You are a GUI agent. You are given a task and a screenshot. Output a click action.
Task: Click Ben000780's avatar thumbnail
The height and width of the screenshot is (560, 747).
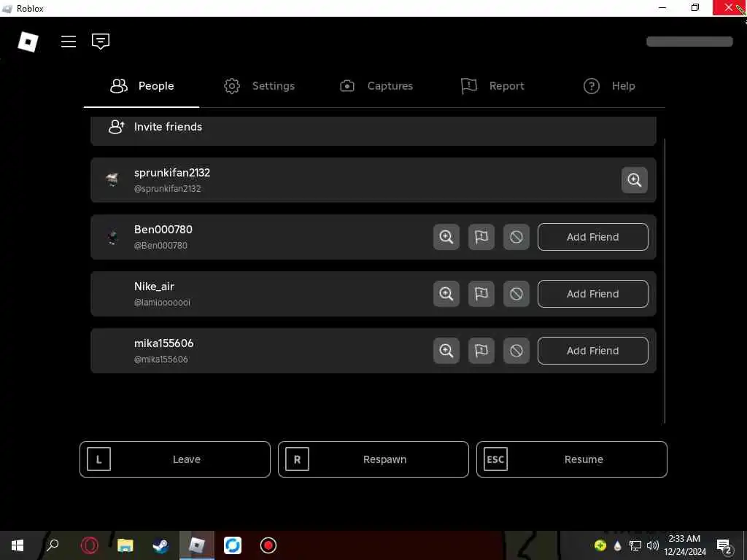112,237
